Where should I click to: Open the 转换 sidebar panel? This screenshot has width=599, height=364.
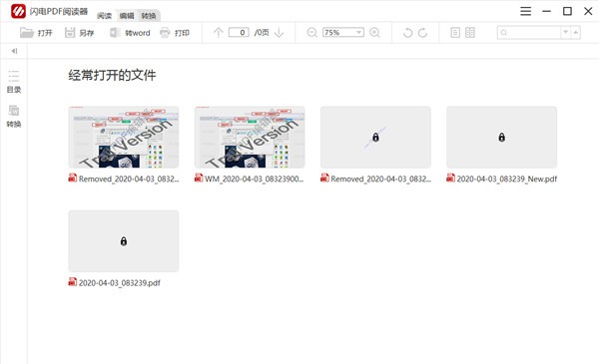14,116
